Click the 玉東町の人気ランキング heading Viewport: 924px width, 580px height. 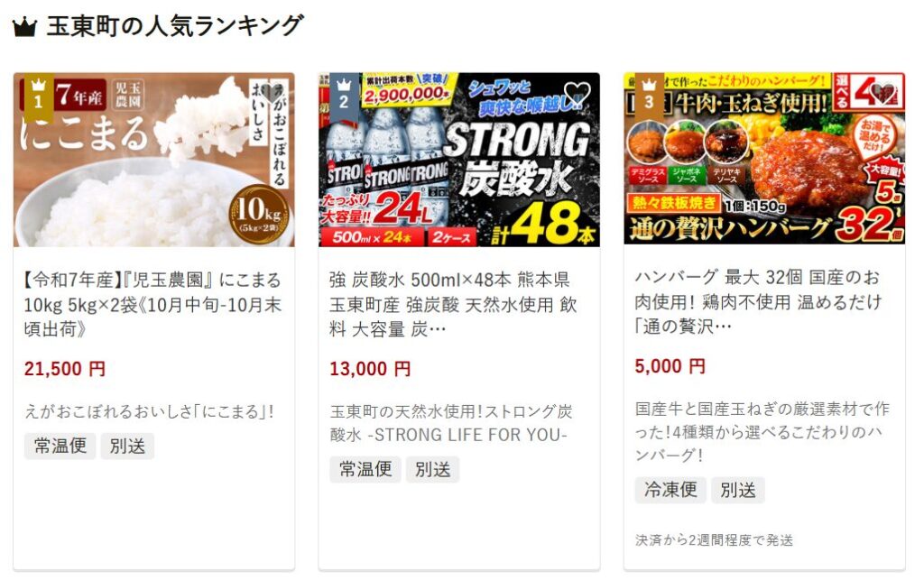pyautogui.click(x=174, y=26)
